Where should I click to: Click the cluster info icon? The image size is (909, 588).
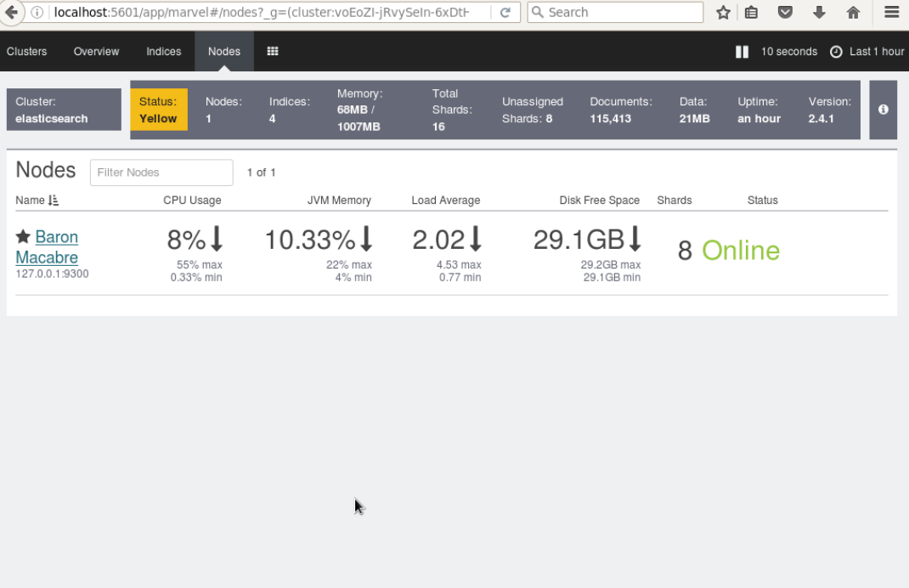pyautogui.click(x=883, y=109)
